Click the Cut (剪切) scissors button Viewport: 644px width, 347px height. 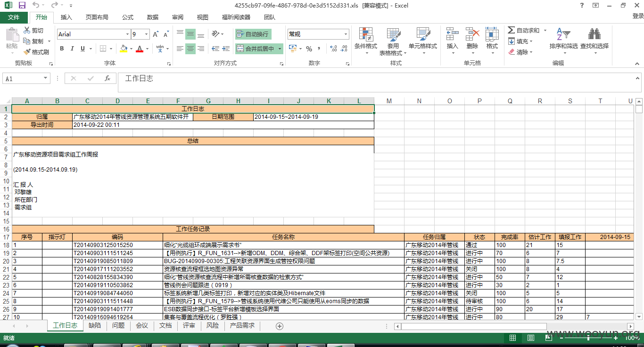(33, 31)
